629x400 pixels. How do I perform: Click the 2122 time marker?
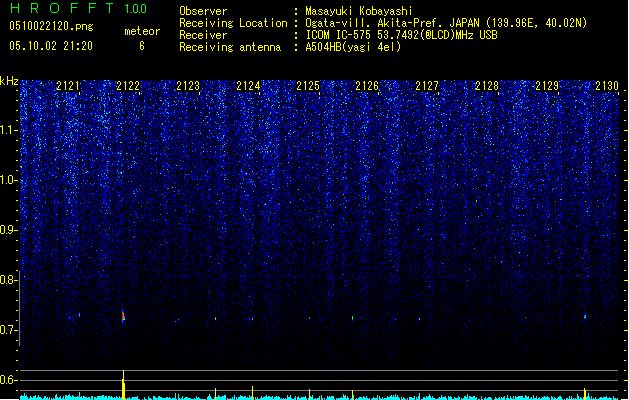tap(128, 86)
